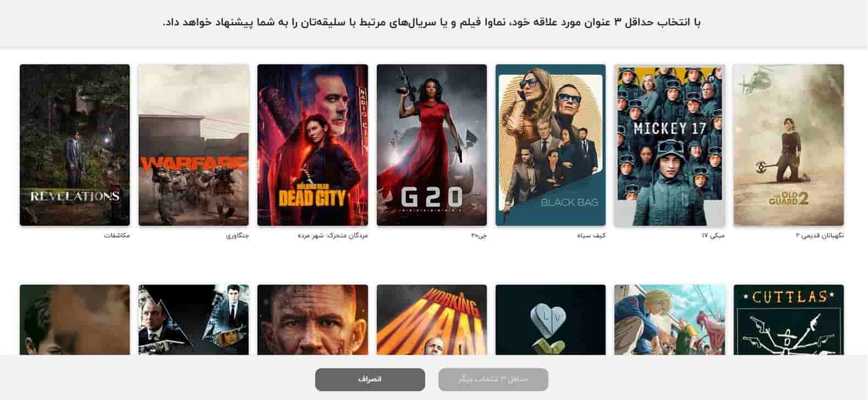868x400 pixels.
Task: Choose the anime poster with blonde character
Action: click(x=669, y=320)
